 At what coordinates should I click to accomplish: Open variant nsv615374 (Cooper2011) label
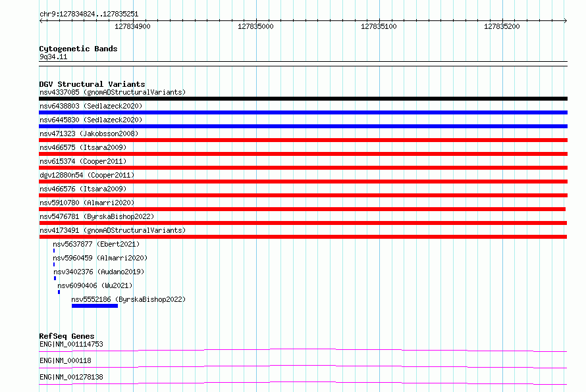coord(83,161)
